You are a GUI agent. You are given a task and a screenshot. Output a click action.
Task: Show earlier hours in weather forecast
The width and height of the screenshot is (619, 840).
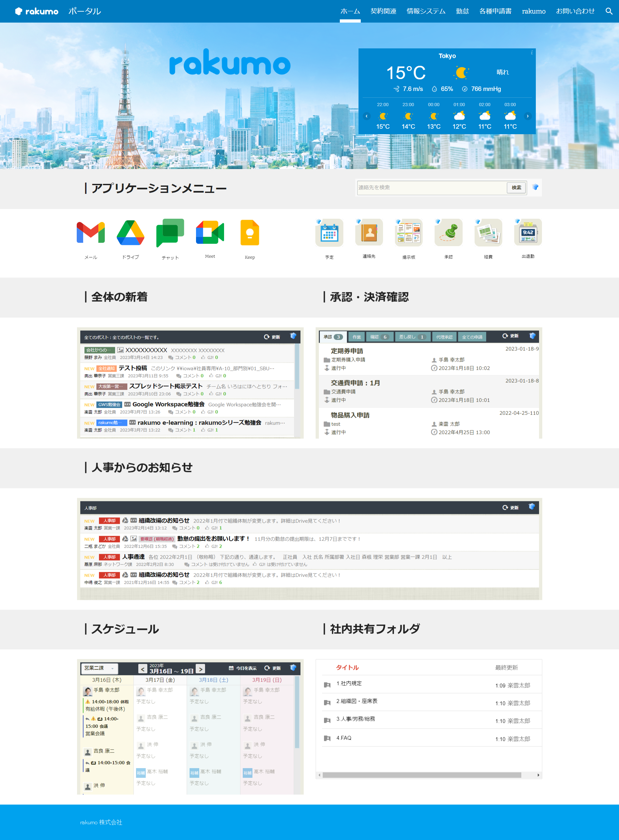[367, 116]
